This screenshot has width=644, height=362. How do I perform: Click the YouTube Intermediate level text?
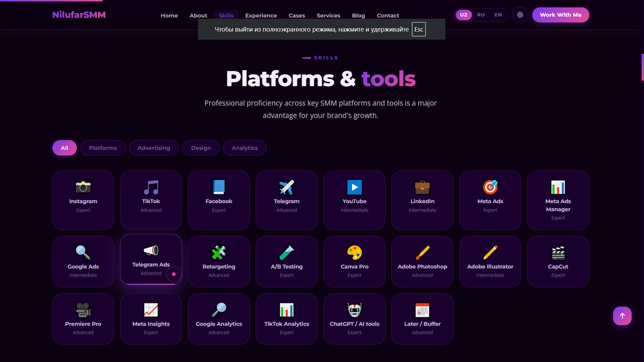pos(354,210)
